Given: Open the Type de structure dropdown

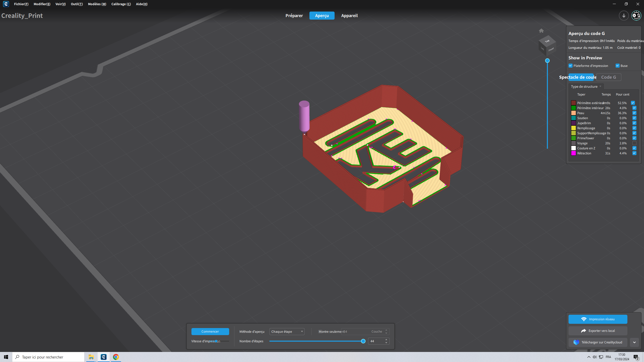Looking at the screenshot, I should tap(586, 86).
